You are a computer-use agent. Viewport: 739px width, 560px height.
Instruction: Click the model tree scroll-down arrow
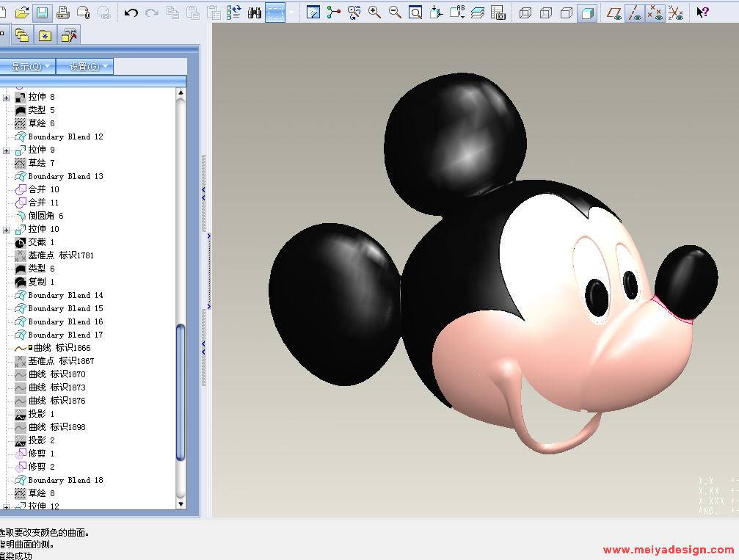[181, 504]
